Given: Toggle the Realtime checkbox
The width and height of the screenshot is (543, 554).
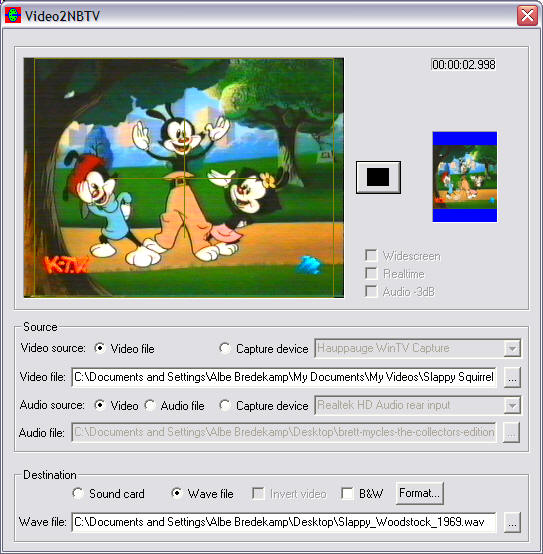Looking at the screenshot, I should [x=371, y=273].
